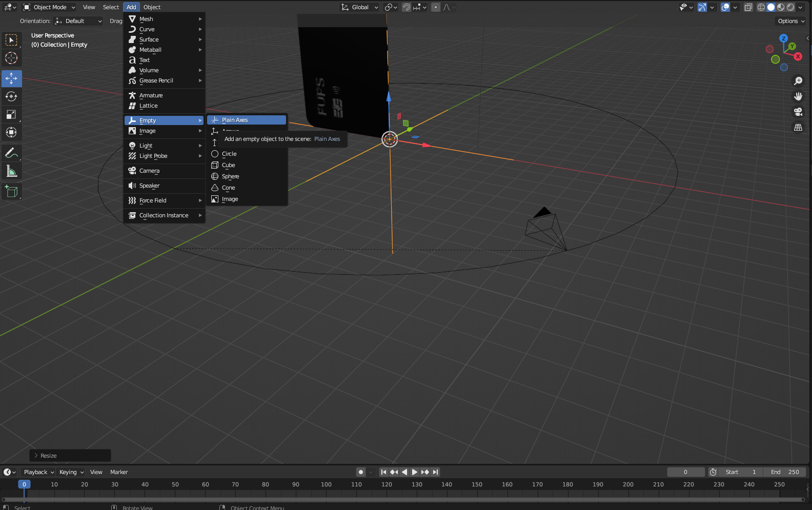Open the Select header menu
This screenshot has height=510, width=812.
(111, 7)
